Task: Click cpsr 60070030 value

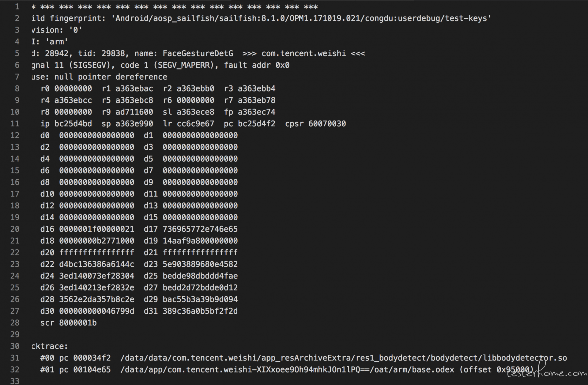Action: pos(315,124)
